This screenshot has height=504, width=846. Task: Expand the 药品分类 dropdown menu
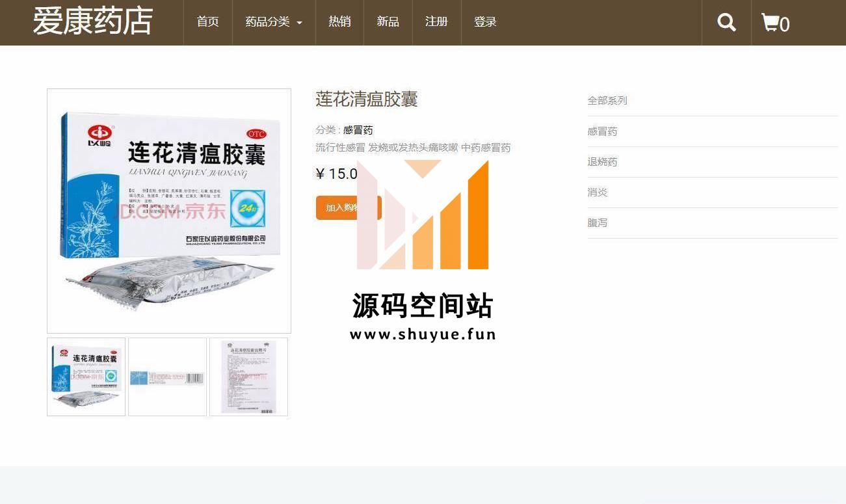point(274,22)
